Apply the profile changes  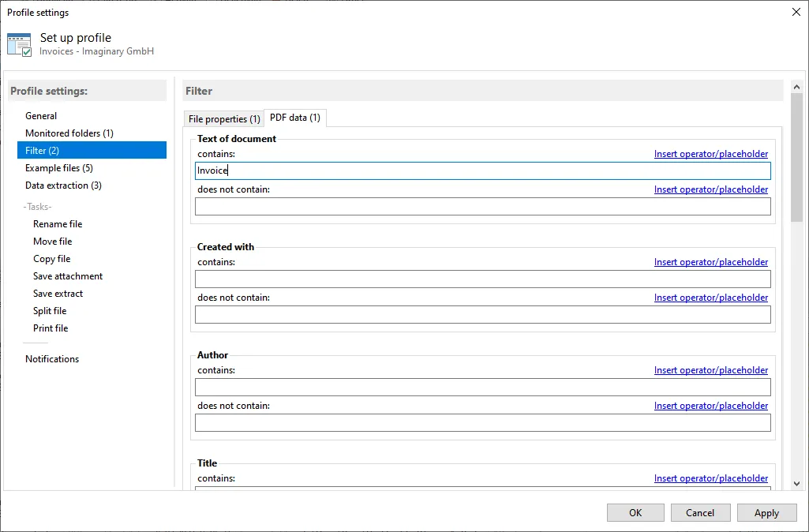point(766,512)
